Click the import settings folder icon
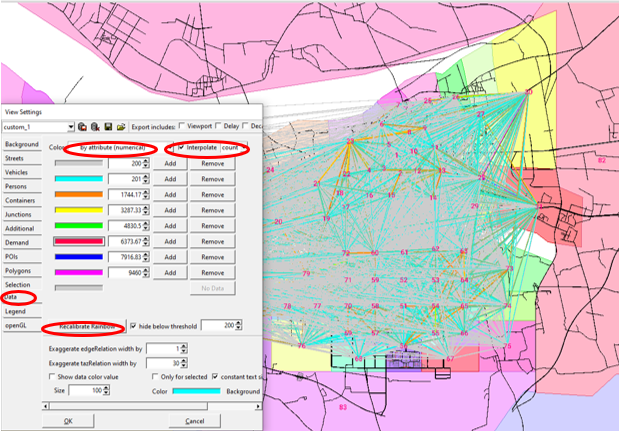This screenshot has width=619, height=431. 120,127
